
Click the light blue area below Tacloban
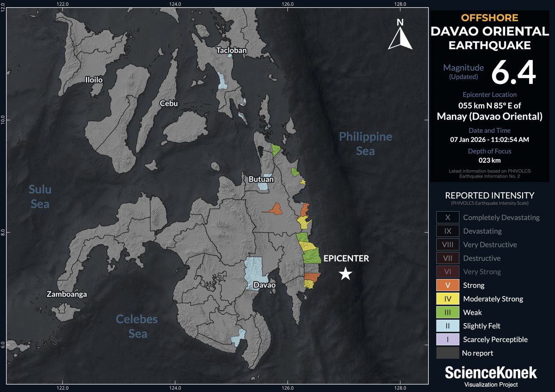click(x=222, y=80)
